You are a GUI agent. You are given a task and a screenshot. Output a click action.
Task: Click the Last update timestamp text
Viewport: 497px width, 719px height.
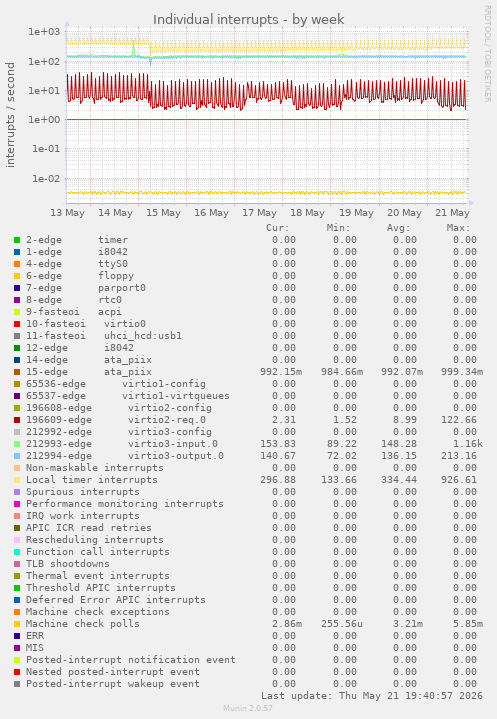372,696
